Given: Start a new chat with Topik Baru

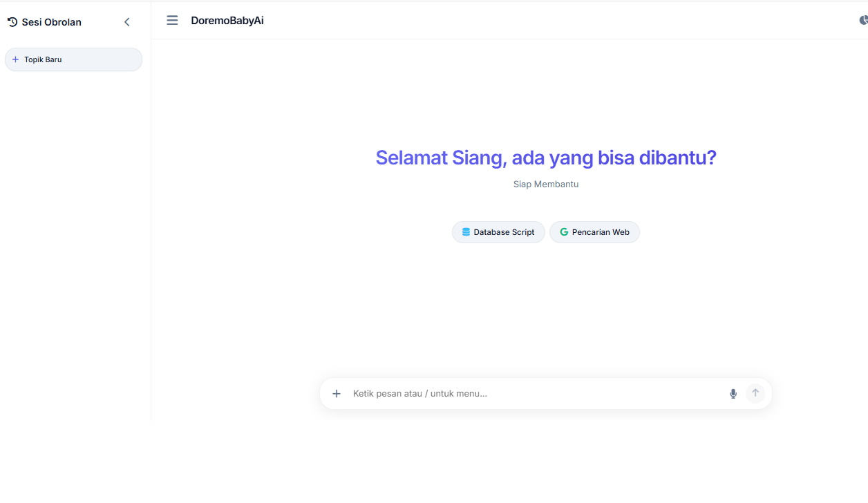Looking at the screenshot, I should tap(73, 59).
